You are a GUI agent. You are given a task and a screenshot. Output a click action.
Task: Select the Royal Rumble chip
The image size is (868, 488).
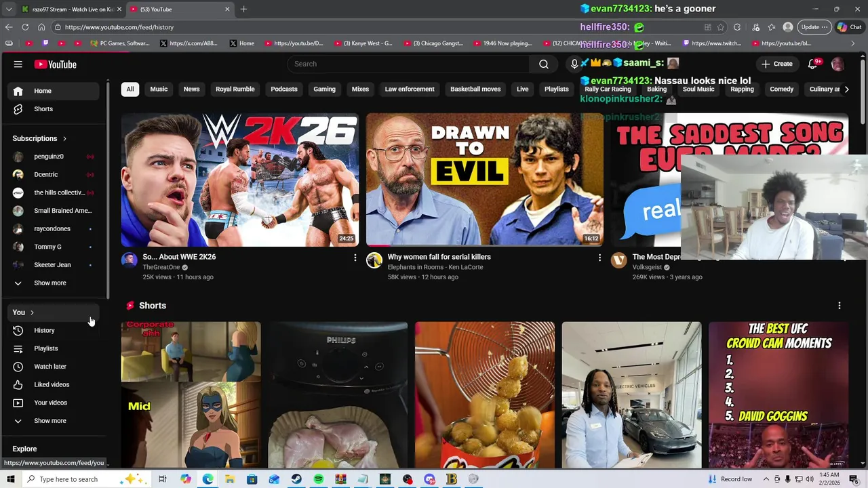[235, 89]
